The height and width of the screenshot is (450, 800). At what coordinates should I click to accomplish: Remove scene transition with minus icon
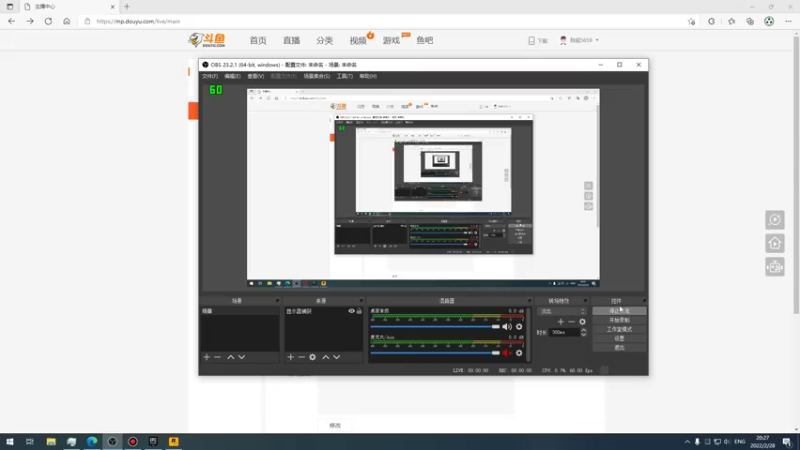tap(571, 322)
